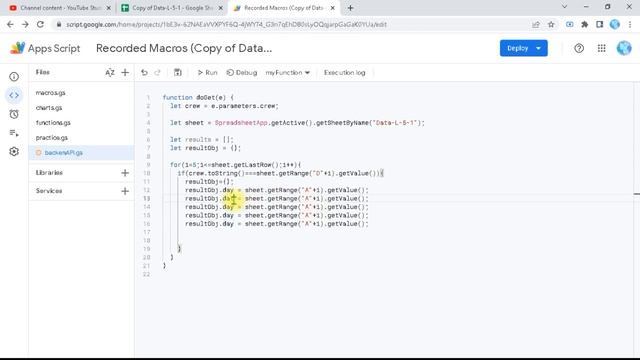This screenshot has height=360, width=640.
Task: Select the Recorded Macros browser tab
Action: coord(283,8)
